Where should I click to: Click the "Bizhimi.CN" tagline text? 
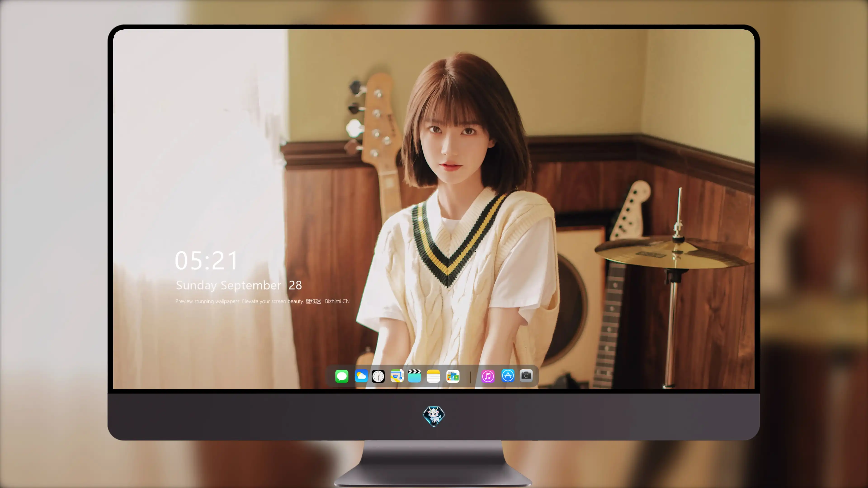point(337,301)
